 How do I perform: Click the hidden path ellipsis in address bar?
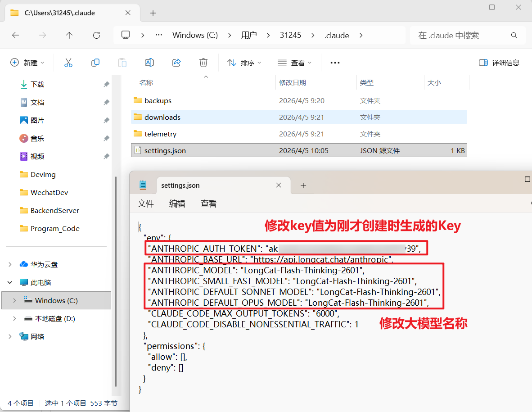pos(158,35)
